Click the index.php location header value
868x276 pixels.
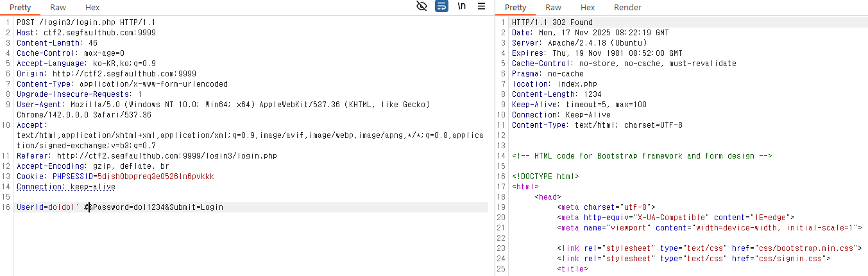pos(577,84)
